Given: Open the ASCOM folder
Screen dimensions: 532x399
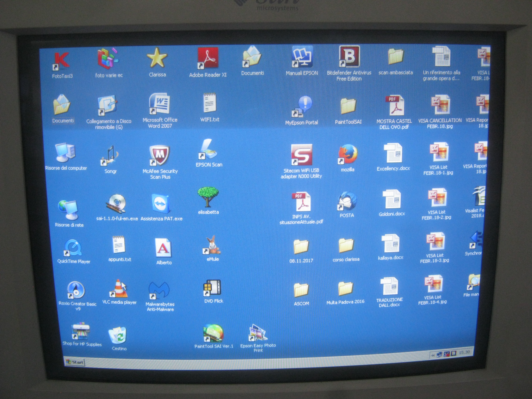Looking at the screenshot, I should point(301,290).
